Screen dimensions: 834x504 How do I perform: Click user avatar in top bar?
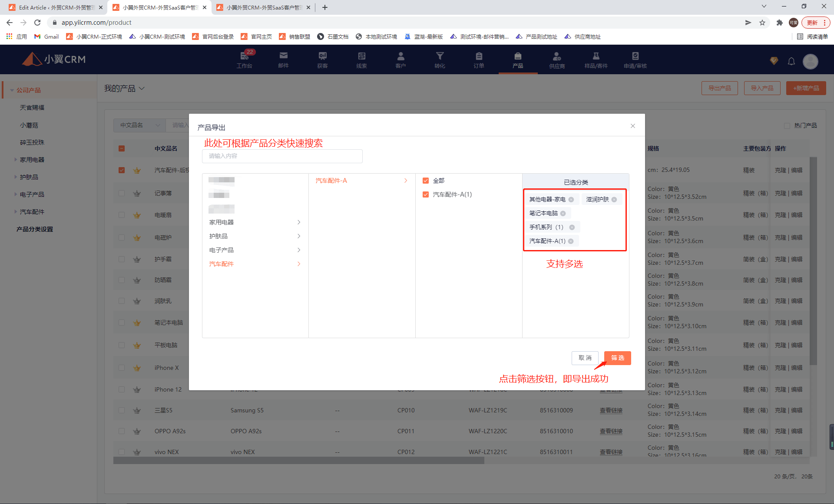coord(810,61)
